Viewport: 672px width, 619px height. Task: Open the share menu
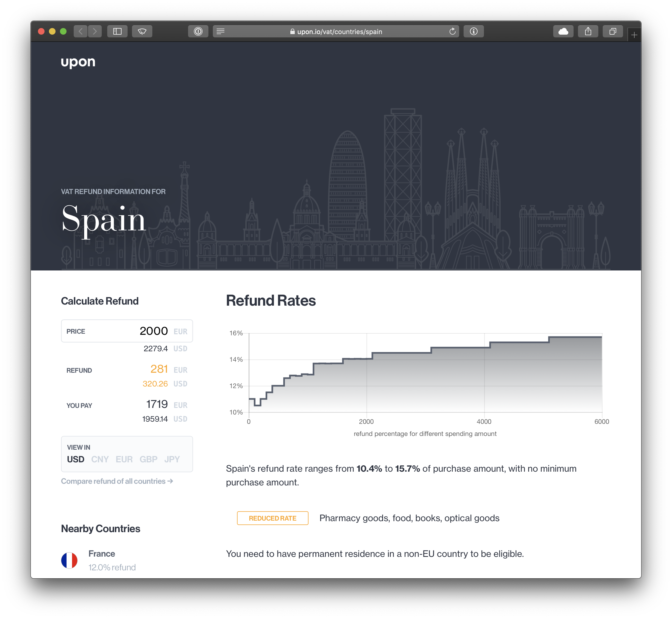coord(588,31)
